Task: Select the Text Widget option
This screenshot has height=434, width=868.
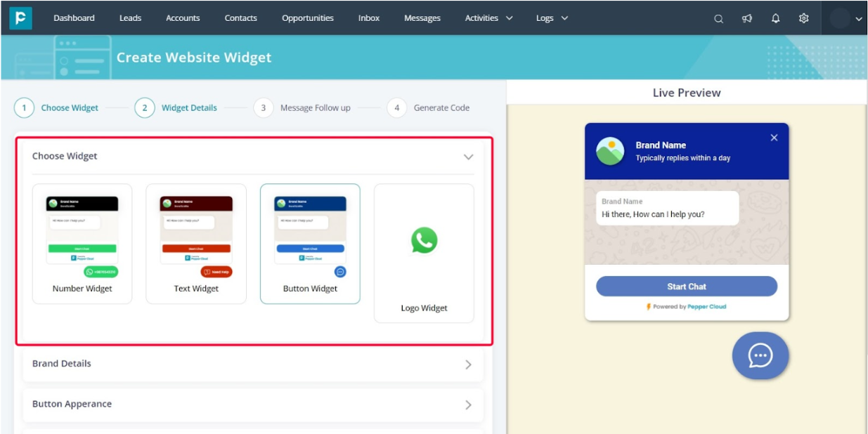Action: [x=195, y=244]
